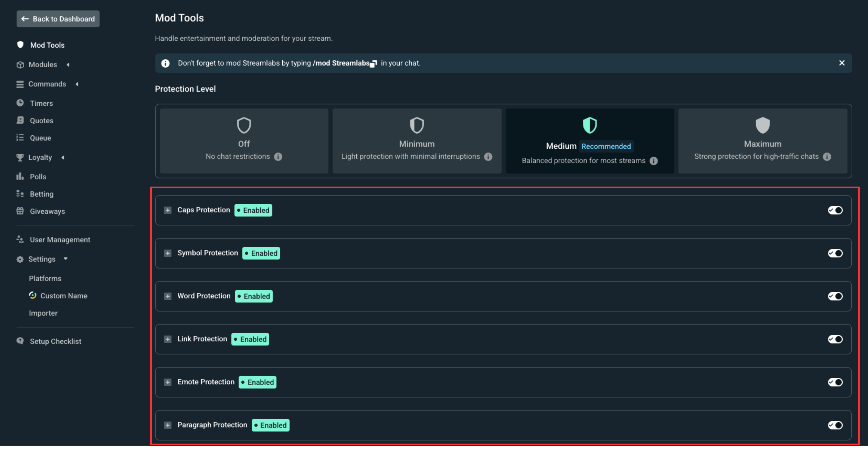Image resolution: width=868 pixels, height=454 pixels.
Task: Click Back to Dashboard button
Action: (x=58, y=19)
